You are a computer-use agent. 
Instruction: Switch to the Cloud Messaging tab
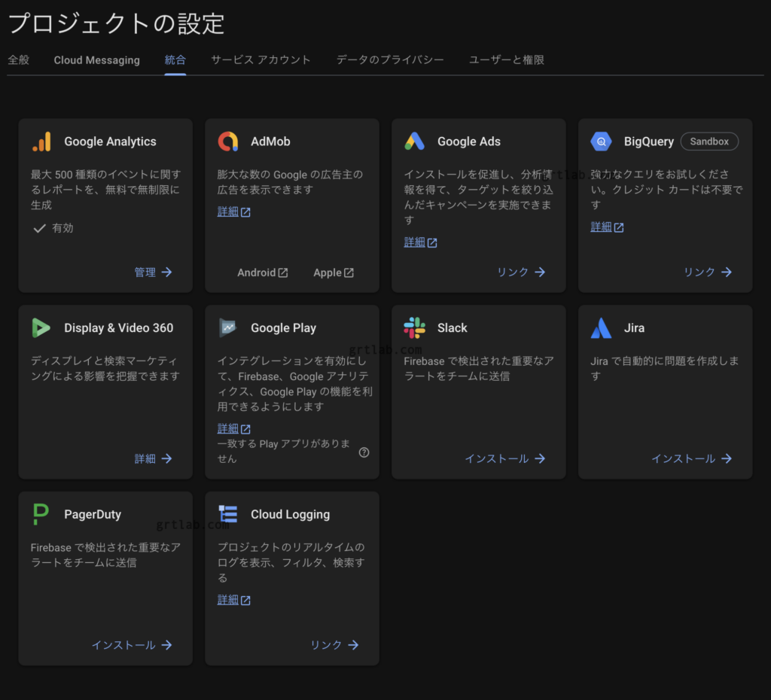[x=96, y=59]
